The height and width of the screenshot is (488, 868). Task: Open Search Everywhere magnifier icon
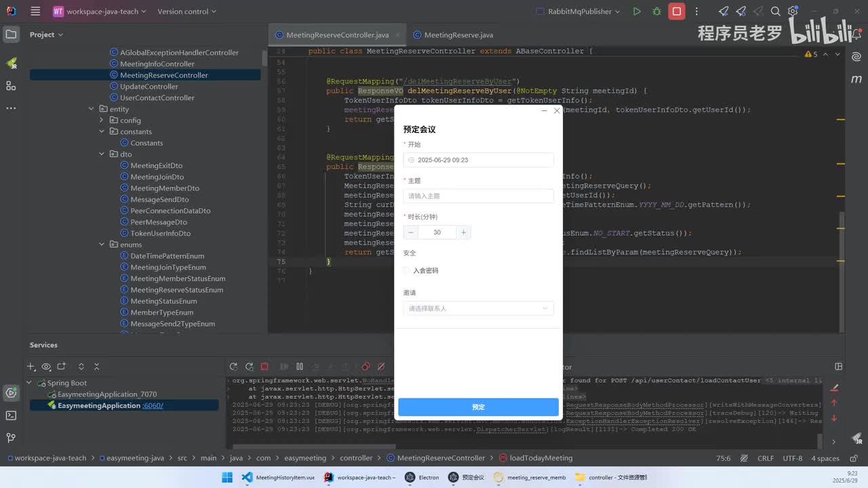pyautogui.click(x=776, y=12)
